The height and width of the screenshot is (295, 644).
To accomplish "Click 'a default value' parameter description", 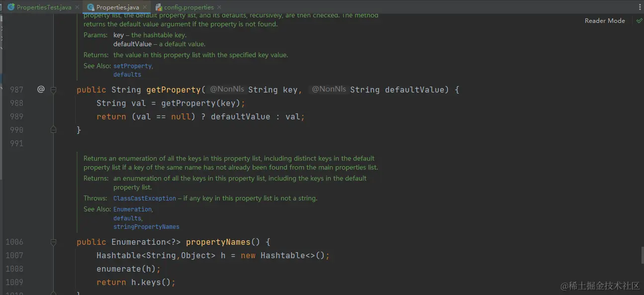I will pos(182,44).
